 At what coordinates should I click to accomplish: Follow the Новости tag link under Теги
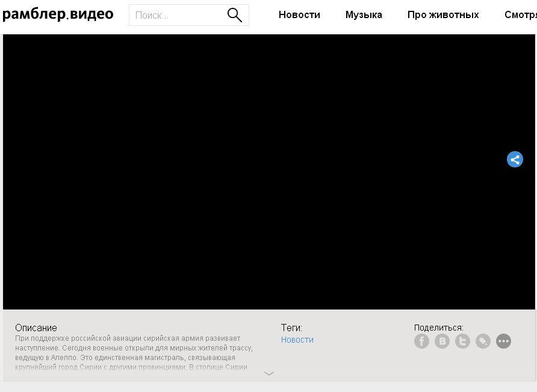(x=297, y=340)
